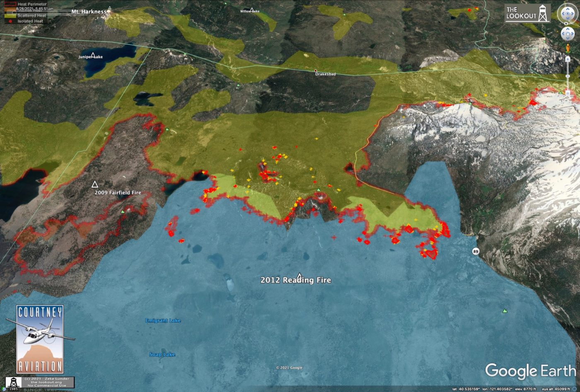580x392 pixels.
Task: Click the Soap Lake label
Action: pyautogui.click(x=162, y=355)
